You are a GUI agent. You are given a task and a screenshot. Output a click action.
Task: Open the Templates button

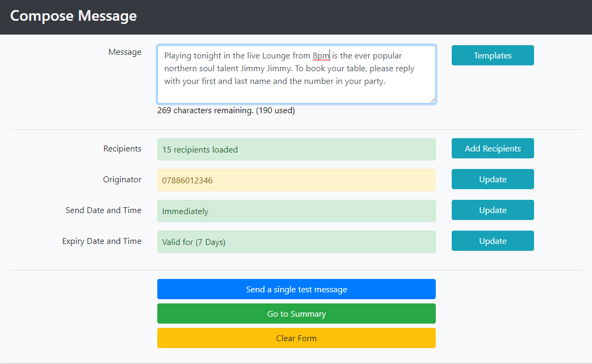[x=493, y=55]
